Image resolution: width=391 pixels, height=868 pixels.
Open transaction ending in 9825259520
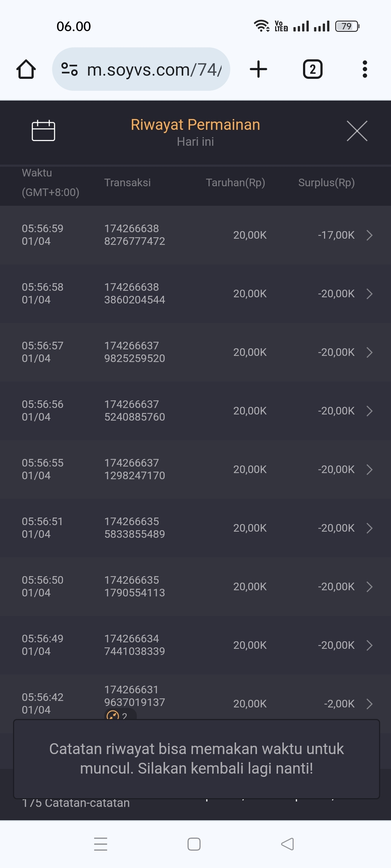135,352
